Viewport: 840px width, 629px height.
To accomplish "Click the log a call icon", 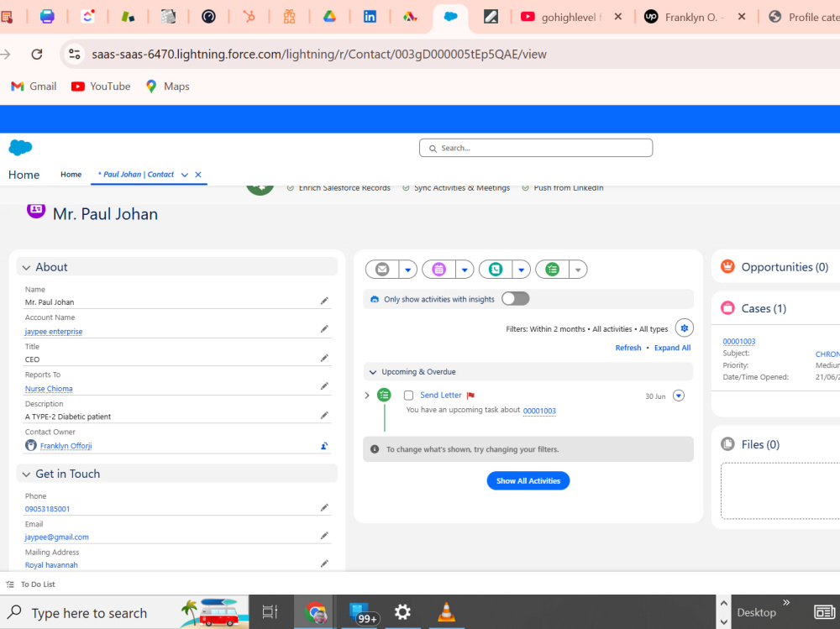I will (496, 269).
